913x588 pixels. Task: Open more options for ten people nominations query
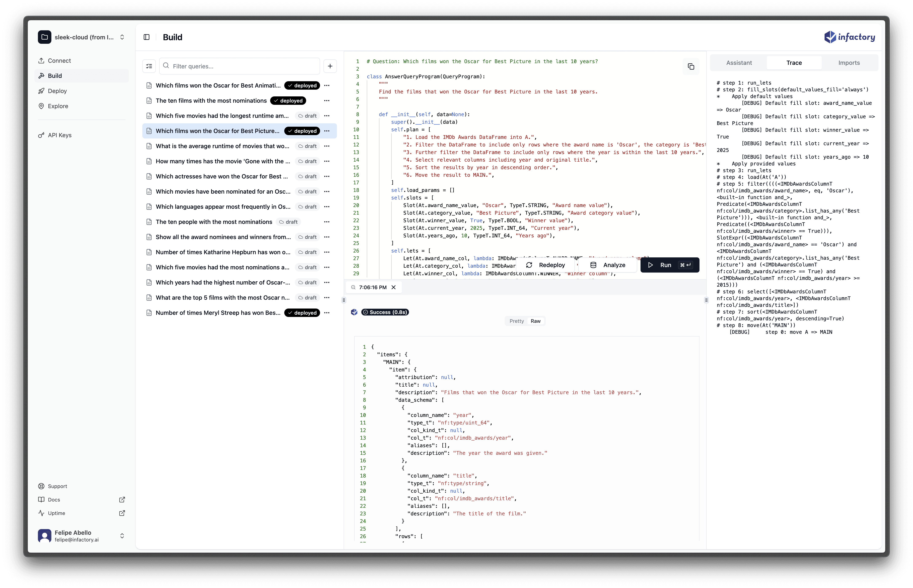point(327,222)
